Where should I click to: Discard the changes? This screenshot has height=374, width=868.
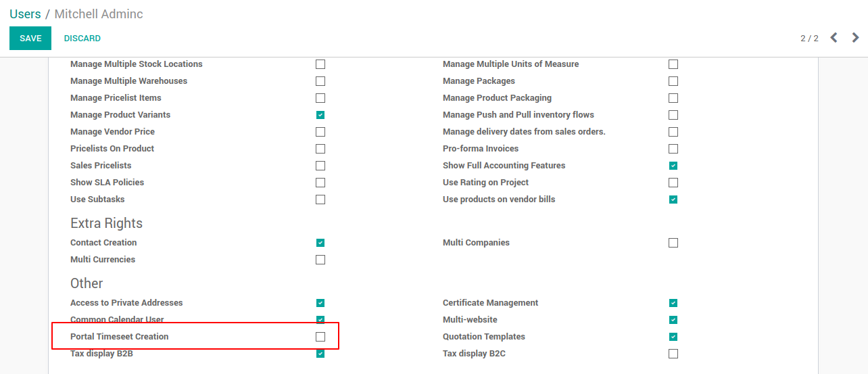(x=82, y=39)
